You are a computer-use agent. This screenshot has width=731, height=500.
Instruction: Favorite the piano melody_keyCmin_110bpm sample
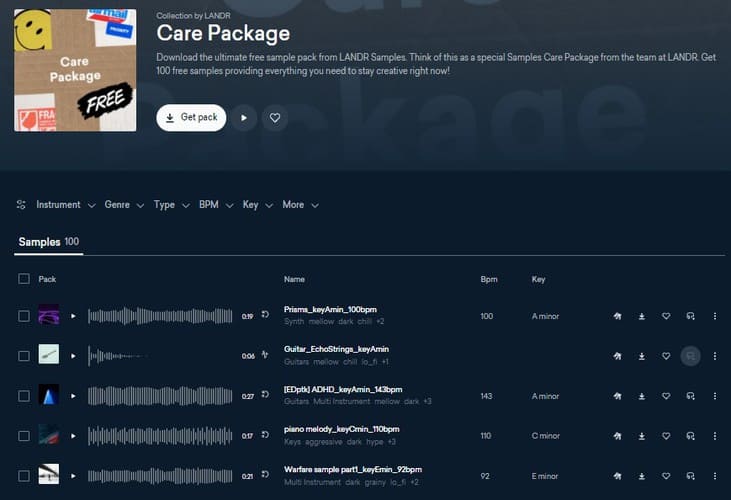coord(666,436)
